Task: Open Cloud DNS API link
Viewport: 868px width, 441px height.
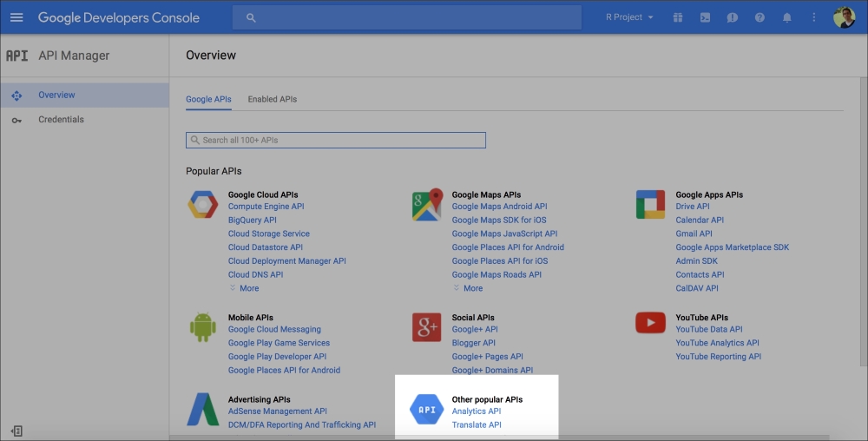Action: (x=256, y=274)
